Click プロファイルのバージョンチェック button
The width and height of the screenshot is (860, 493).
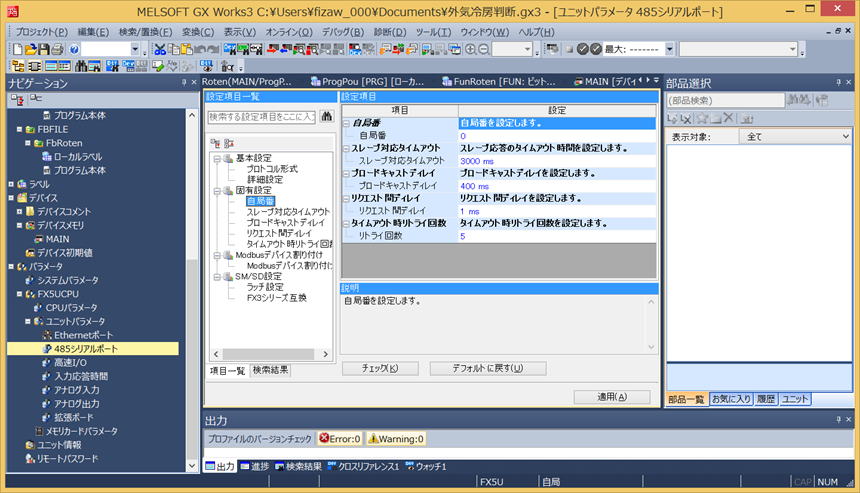pyautogui.click(x=259, y=439)
